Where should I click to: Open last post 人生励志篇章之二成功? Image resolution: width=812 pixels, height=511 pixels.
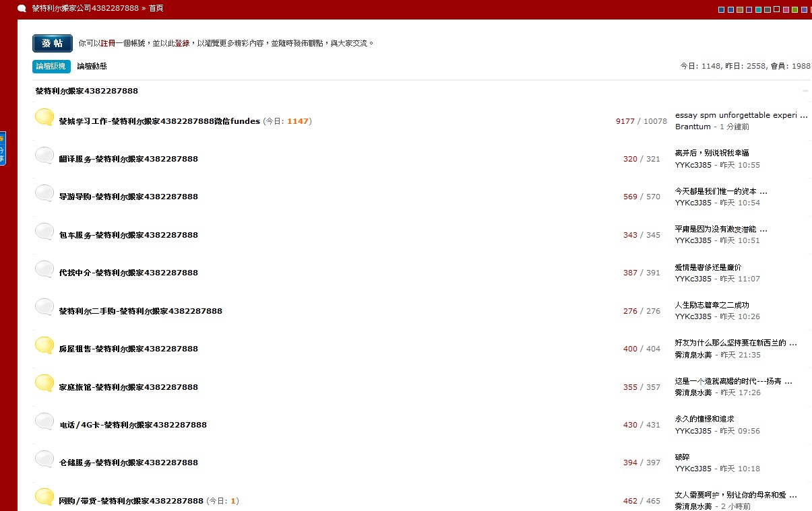tap(712, 305)
